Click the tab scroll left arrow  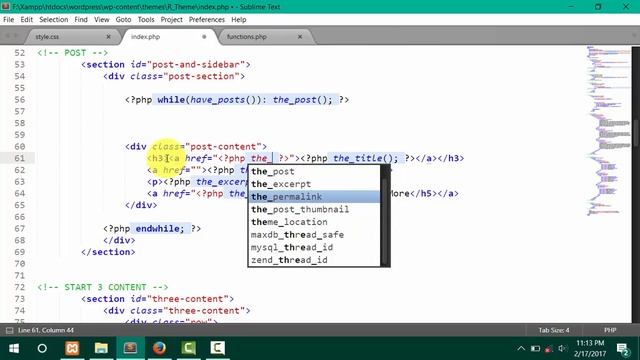click(8, 37)
